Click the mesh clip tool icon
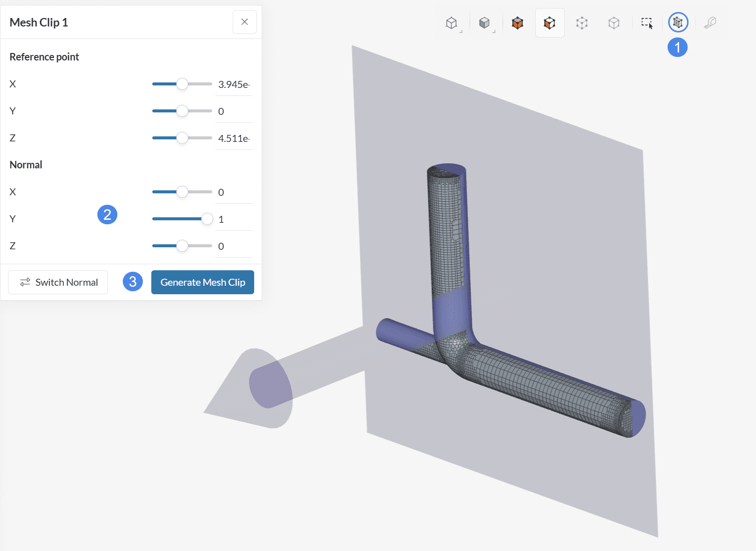This screenshot has width=756, height=551. coord(678,22)
